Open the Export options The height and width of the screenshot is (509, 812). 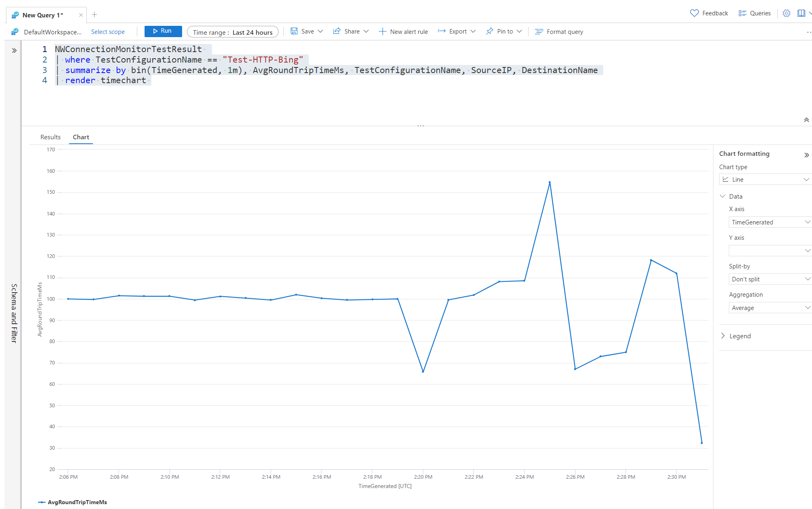[442, 31]
